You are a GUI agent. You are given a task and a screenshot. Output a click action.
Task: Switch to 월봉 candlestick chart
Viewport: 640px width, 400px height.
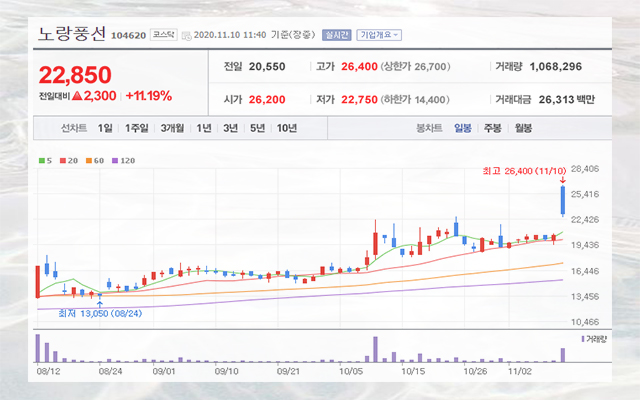[x=523, y=128]
